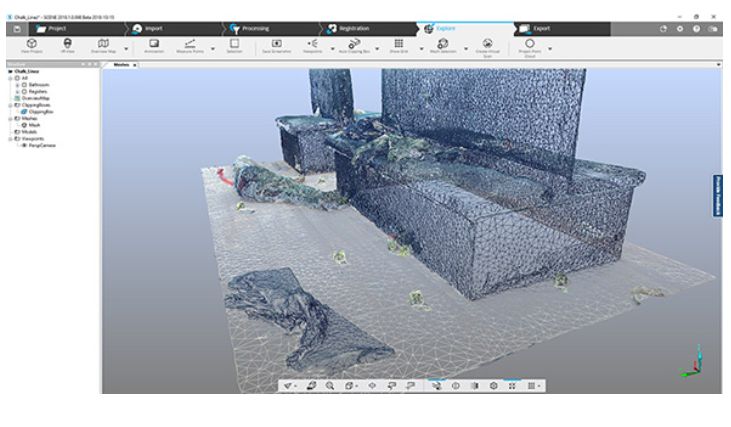Select the ClippingBox tree item
Image resolution: width=731 pixels, height=427 pixels.
pos(41,112)
